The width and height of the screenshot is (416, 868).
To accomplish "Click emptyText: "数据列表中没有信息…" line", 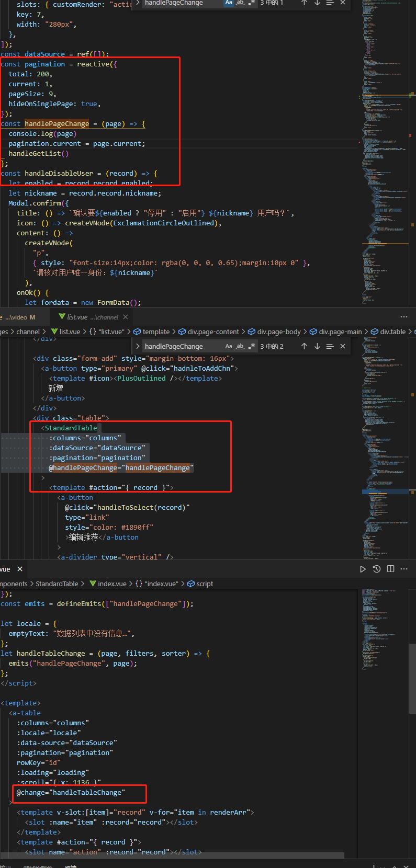I will click(x=71, y=633).
